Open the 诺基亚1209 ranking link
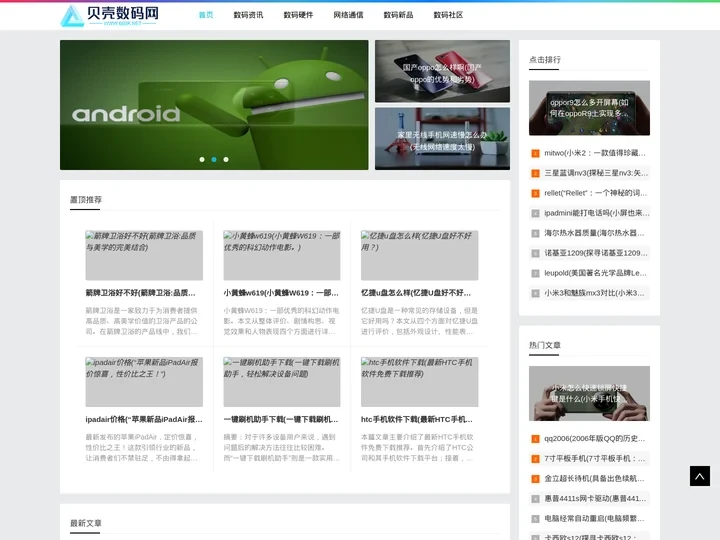This screenshot has height=540, width=720. 596,253
